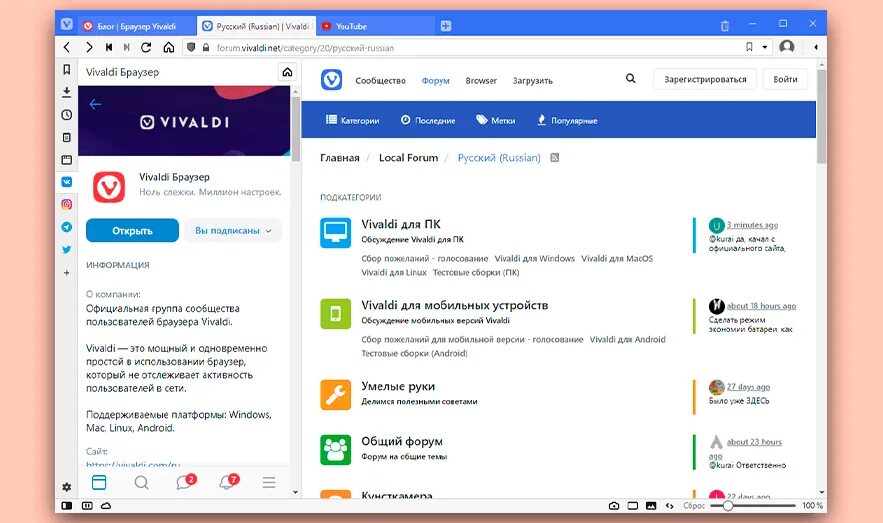The width and height of the screenshot is (883, 523).
Task: Open the tracker blocker shield icon
Action: [191, 48]
